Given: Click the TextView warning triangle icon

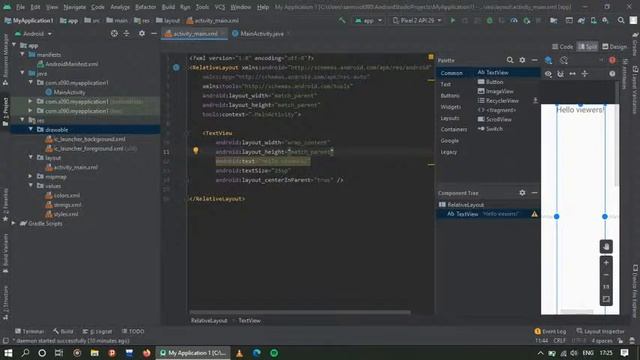Looking at the screenshot, I should coord(534,214).
